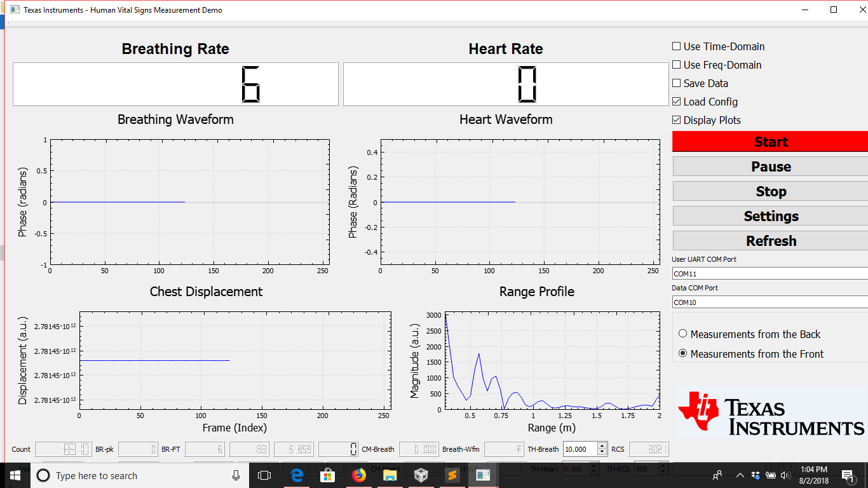Viewport: 868px width, 488px height.
Task: Click the Cortana search box
Action: pos(140,475)
